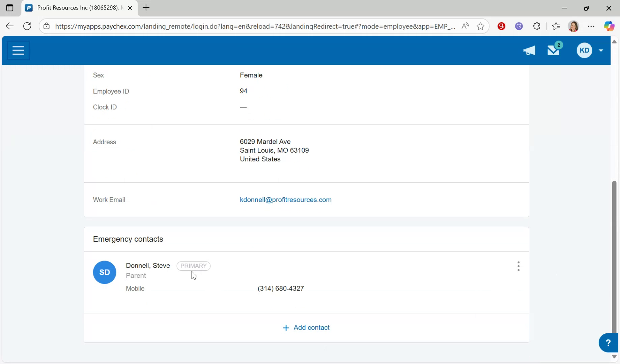The height and width of the screenshot is (364, 620).
Task: Click the Read aloud icon in address bar
Action: pyautogui.click(x=466, y=26)
